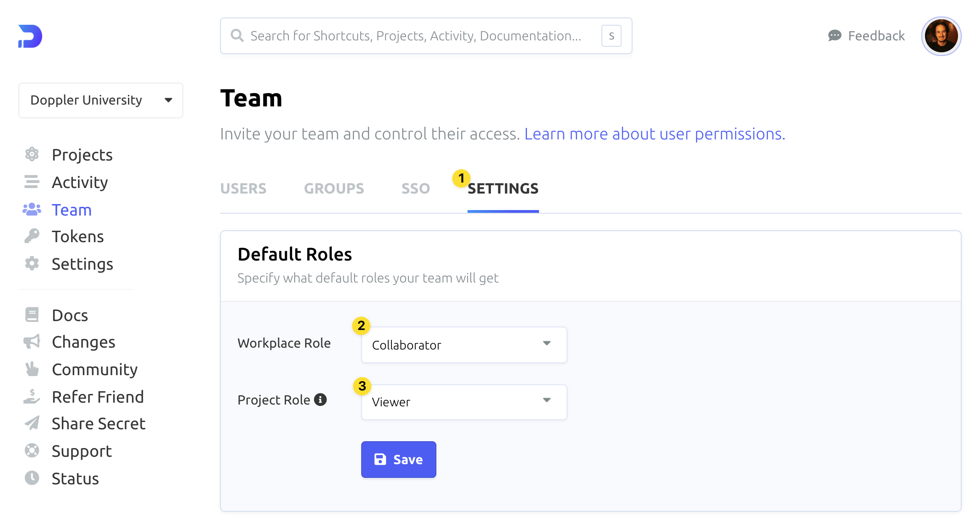Click the Share Secret paper plane icon
This screenshot has width=980, height=532.
pos(32,423)
